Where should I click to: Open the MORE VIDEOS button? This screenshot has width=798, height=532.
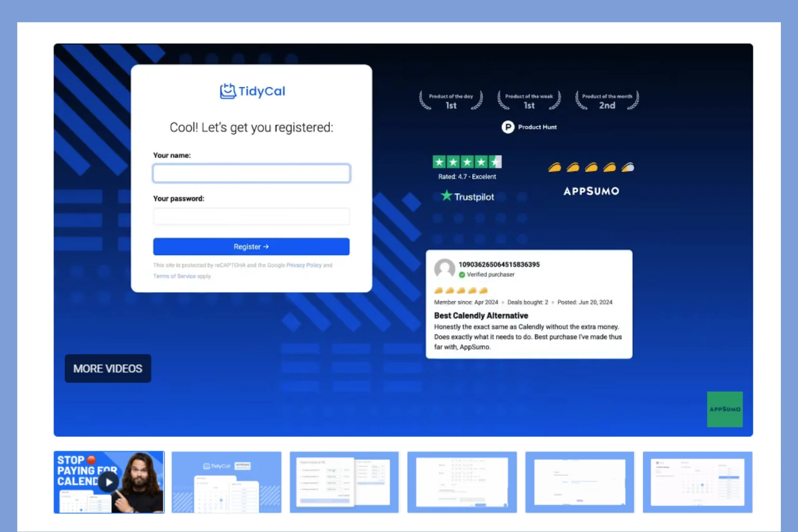[x=108, y=368]
